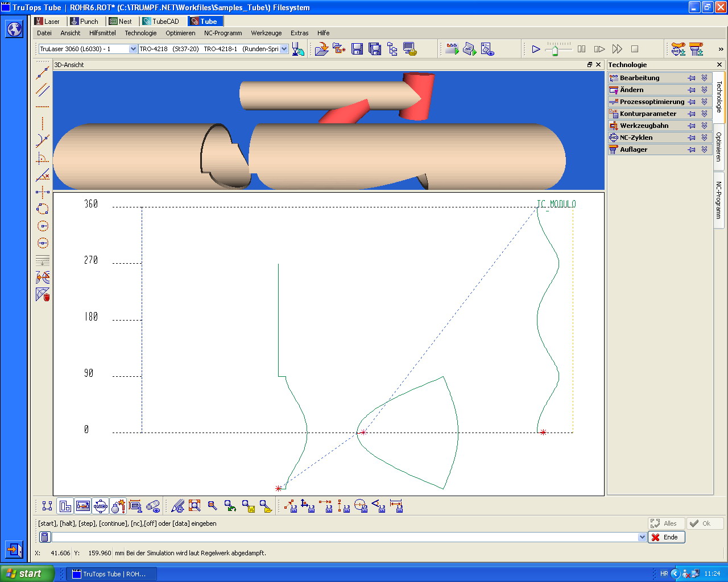Click the measure circle diameter icon
The height and width of the screenshot is (582, 728).
tap(361, 506)
